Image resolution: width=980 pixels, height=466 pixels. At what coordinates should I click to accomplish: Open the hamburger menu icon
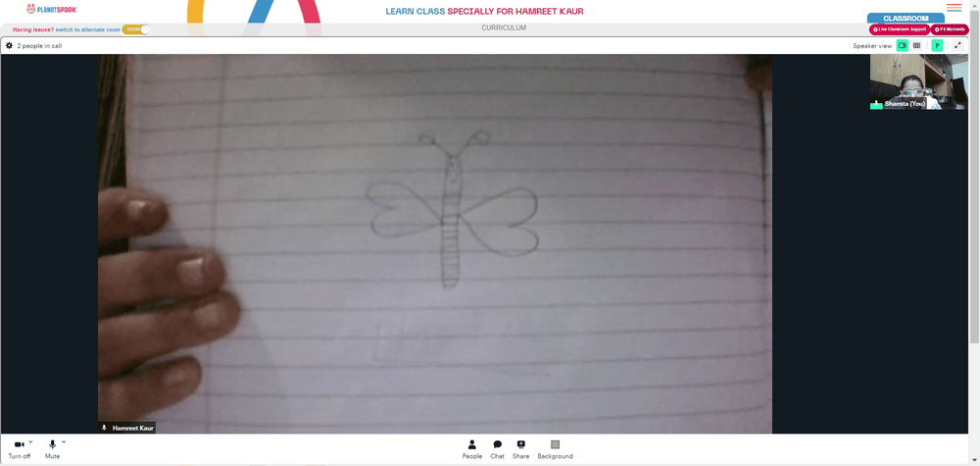[x=954, y=8]
